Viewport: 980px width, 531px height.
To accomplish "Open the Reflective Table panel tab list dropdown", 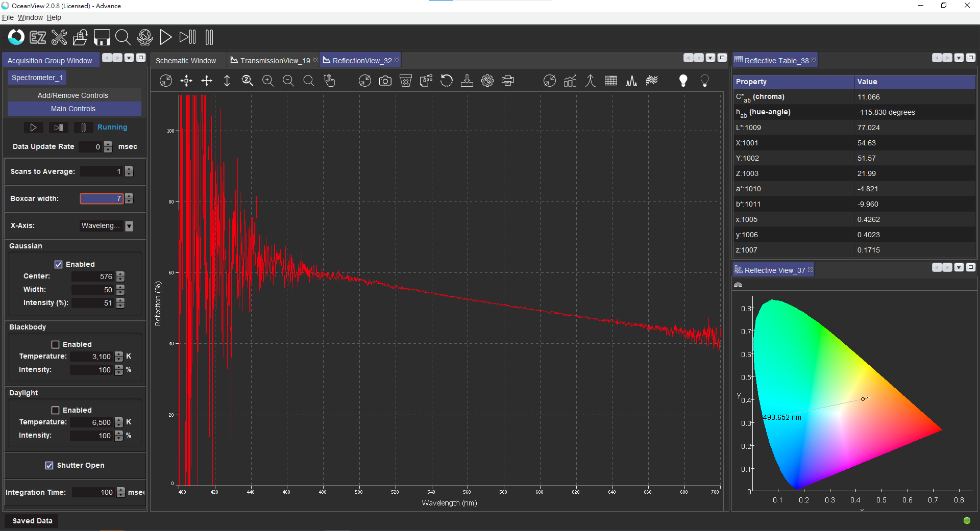I will (959, 58).
